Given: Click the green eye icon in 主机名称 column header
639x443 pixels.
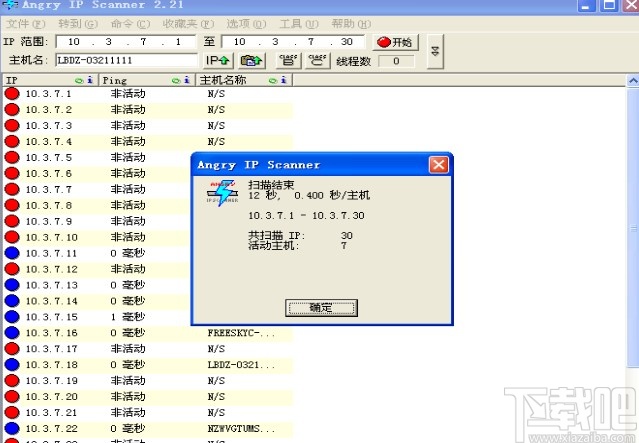Looking at the screenshot, I should click(273, 81).
